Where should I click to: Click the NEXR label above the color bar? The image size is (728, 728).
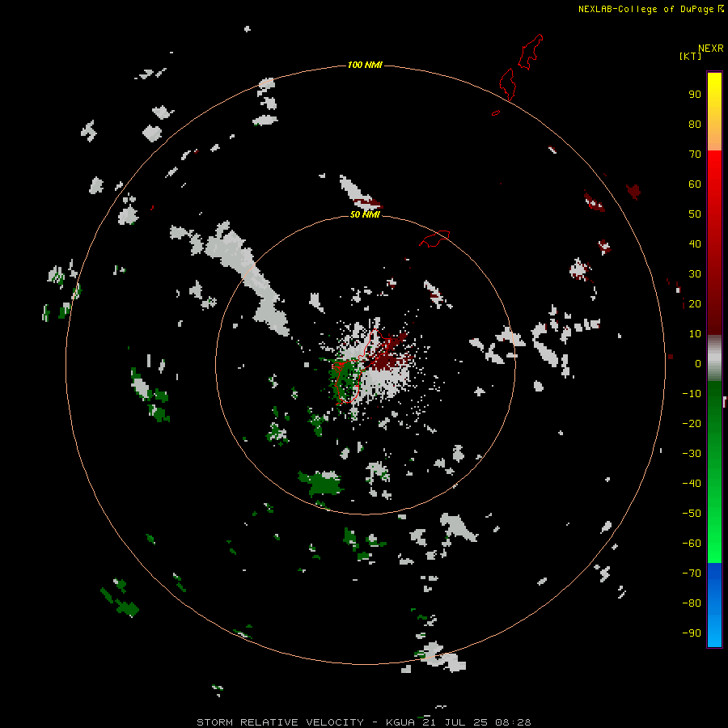711,49
